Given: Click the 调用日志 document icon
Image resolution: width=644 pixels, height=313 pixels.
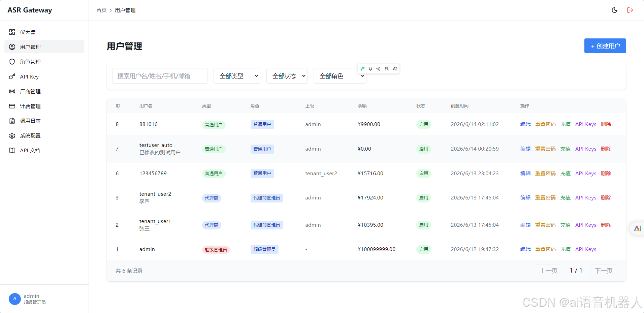Looking at the screenshot, I should point(12,121).
